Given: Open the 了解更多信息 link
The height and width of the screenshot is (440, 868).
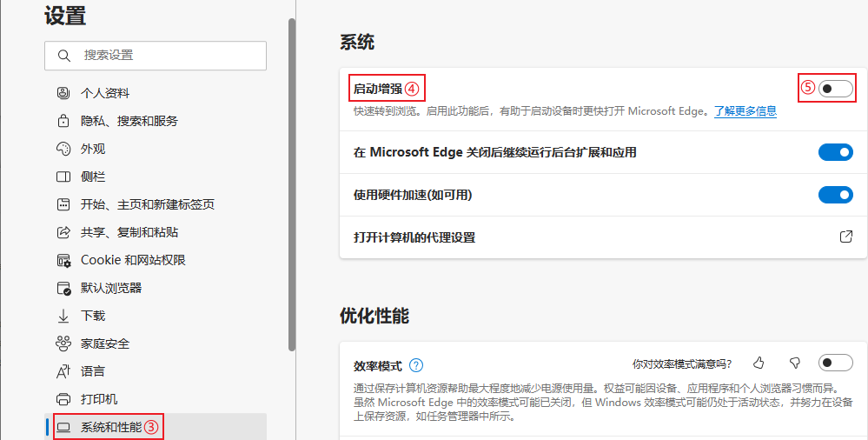Looking at the screenshot, I should tap(745, 111).
